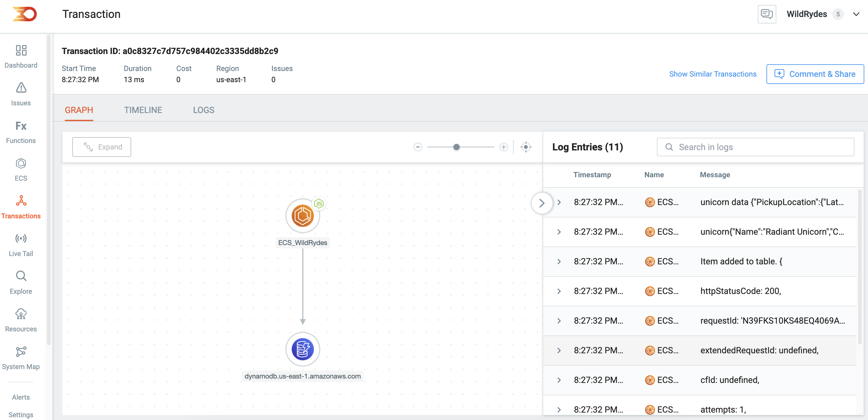Image resolution: width=868 pixels, height=420 pixels.
Task: Select the ECS_WildRydes graph node
Action: (303, 216)
